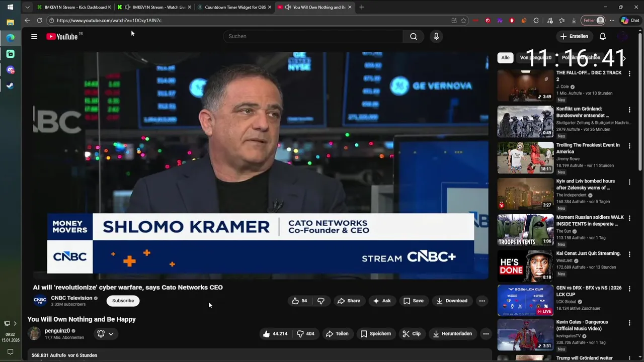The width and height of the screenshot is (644, 362).
Task: Open Steam from the taskbar
Action: [x=10, y=85]
